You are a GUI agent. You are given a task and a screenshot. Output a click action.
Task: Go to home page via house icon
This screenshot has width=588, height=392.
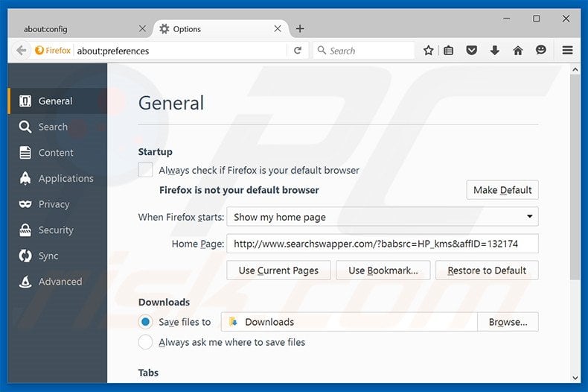(518, 51)
